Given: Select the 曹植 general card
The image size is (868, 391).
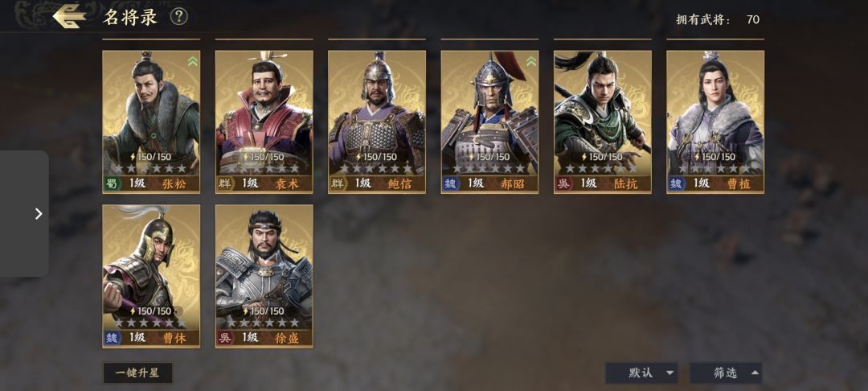Looking at the screenshot, I should pos(715,121).
